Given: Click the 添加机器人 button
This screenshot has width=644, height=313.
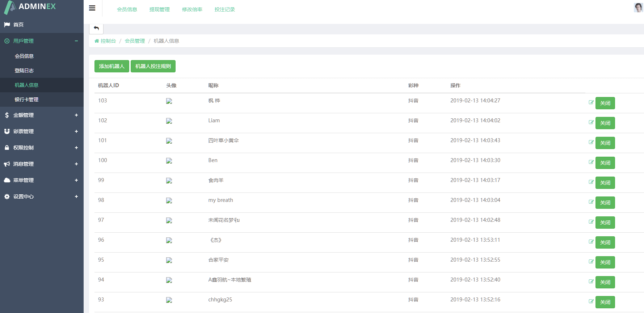Looking at the screenshot, I should coord(111,66).
